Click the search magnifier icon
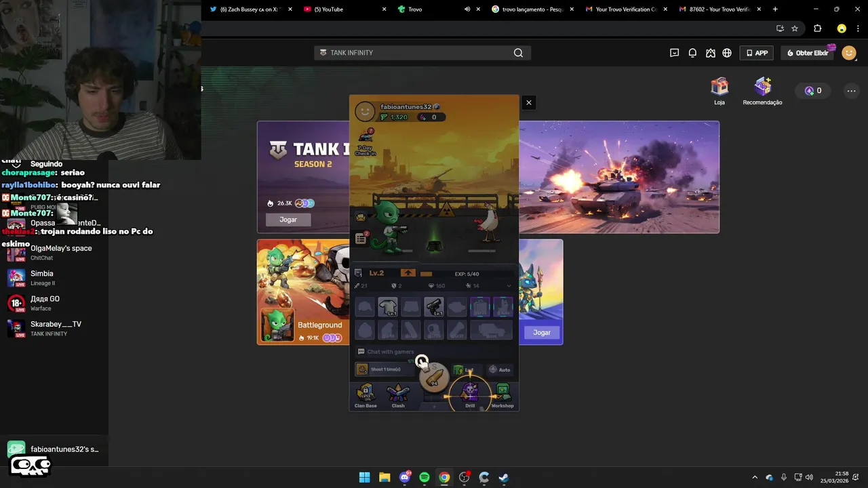 [519, 53]
